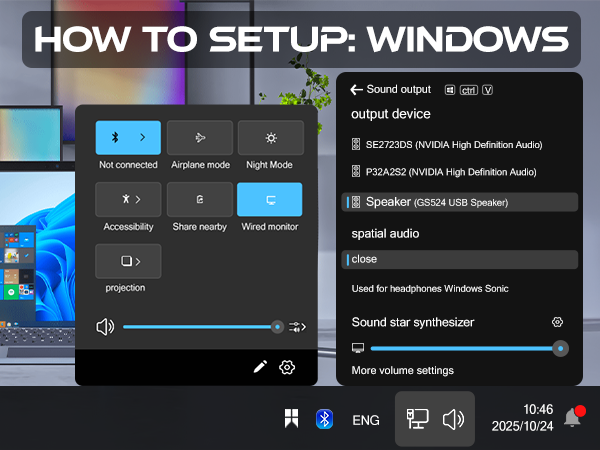This screenshot has width=600, height=450.
Task: Click the taskbar volume speaker icon
Action: point(453,419)
